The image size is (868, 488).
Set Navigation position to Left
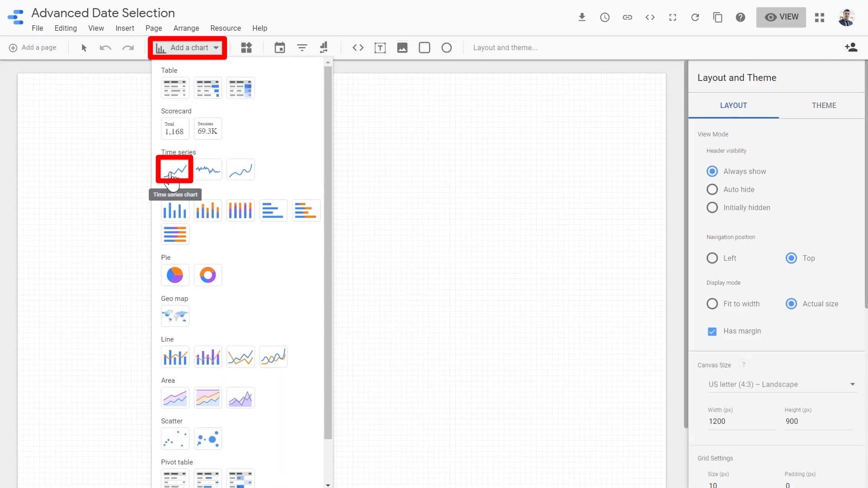click(712, 258)
